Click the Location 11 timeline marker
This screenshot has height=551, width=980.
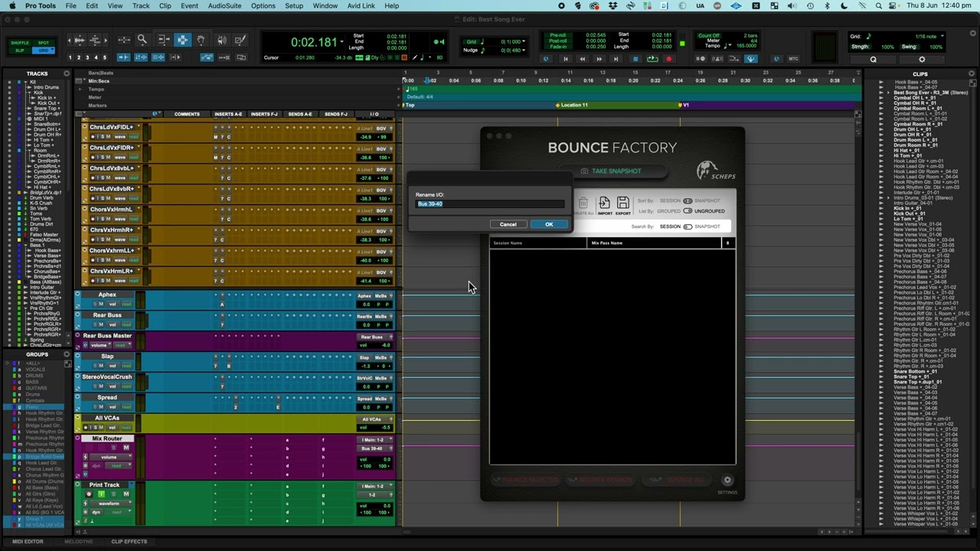point(573,105)
